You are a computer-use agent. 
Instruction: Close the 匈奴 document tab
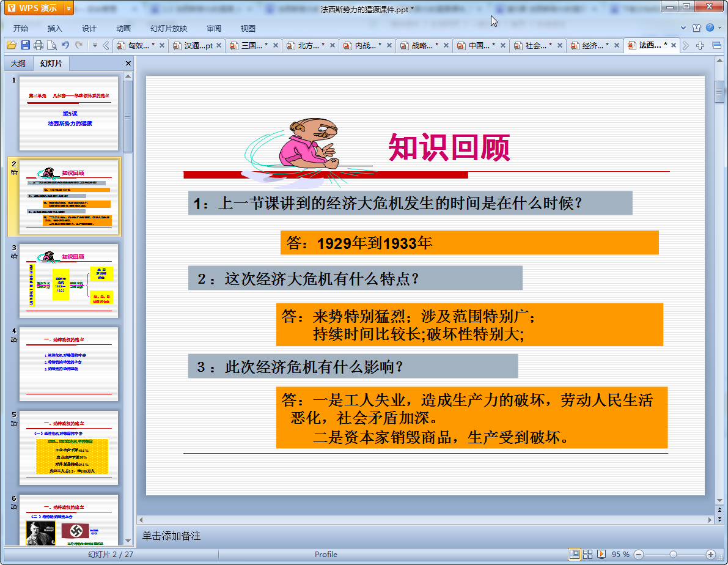point(162,45)
